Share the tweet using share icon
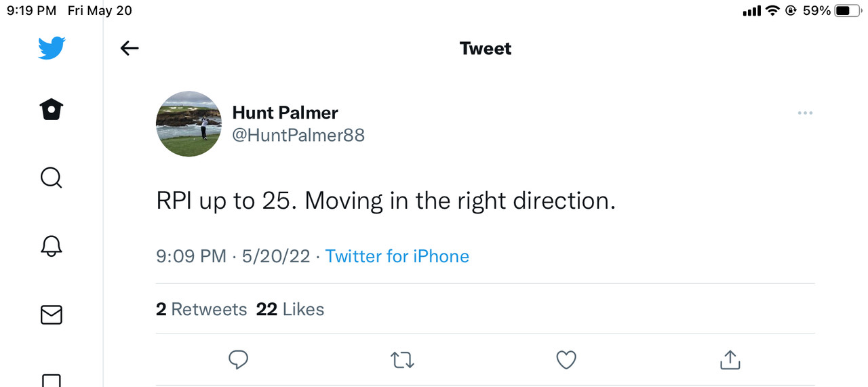The image size is (868, 387). [730, 360]
